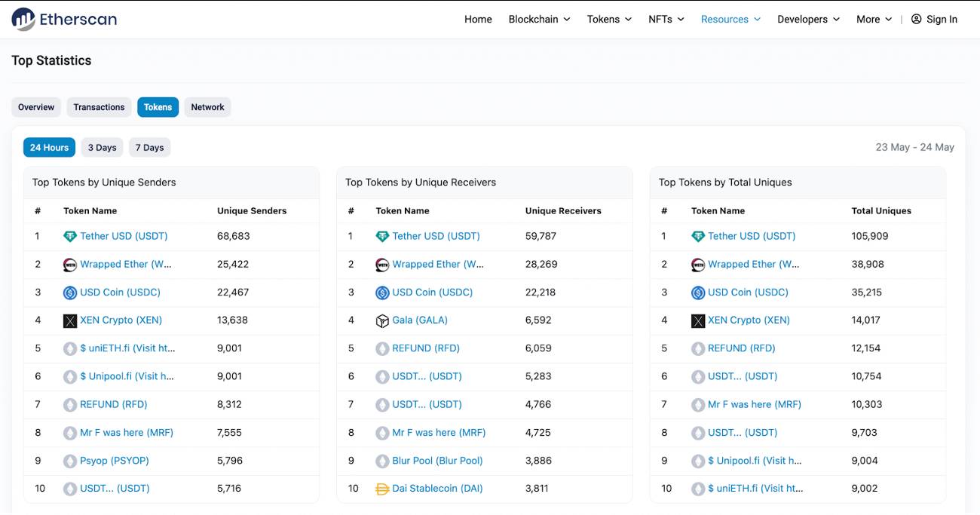The image size is (980, 515).
Task: Click the user icon beside Sign In
Action: 917,19
